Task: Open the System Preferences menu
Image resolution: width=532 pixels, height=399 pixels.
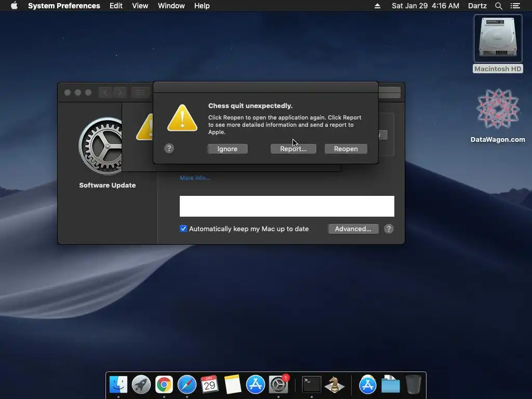Action: coord(64,6)
